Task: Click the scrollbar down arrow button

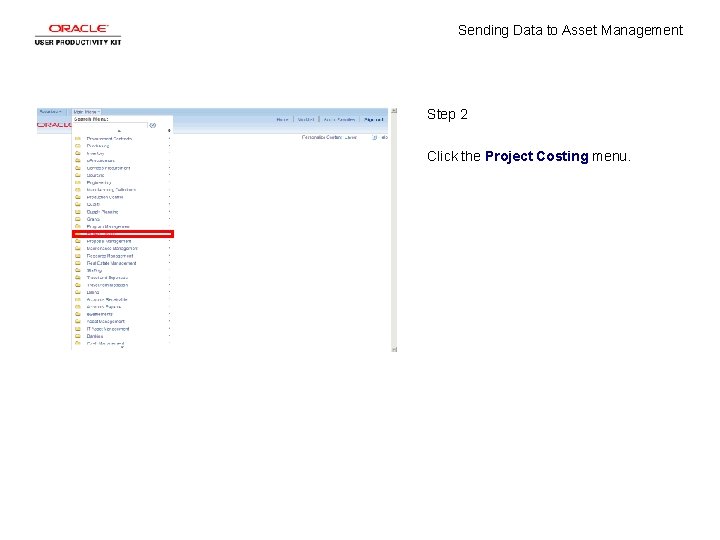Action: coord(394,349)
